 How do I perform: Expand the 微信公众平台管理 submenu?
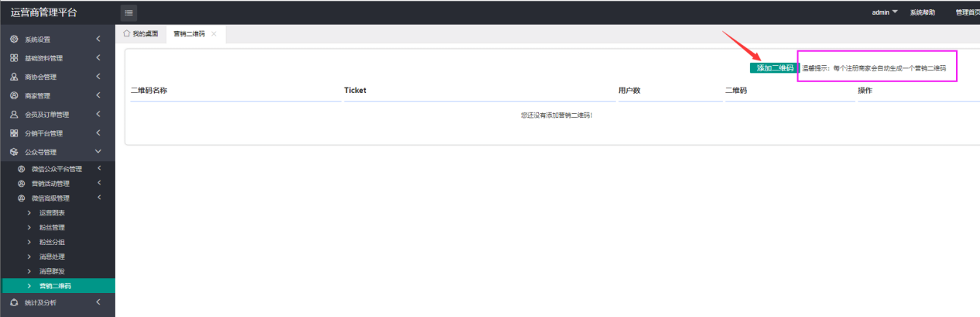[99, 169]
